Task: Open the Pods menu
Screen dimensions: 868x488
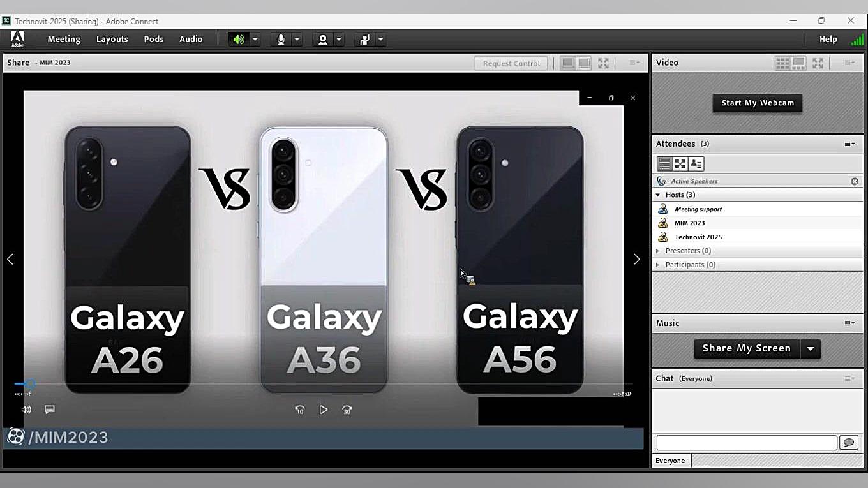Action: [154, 39]
